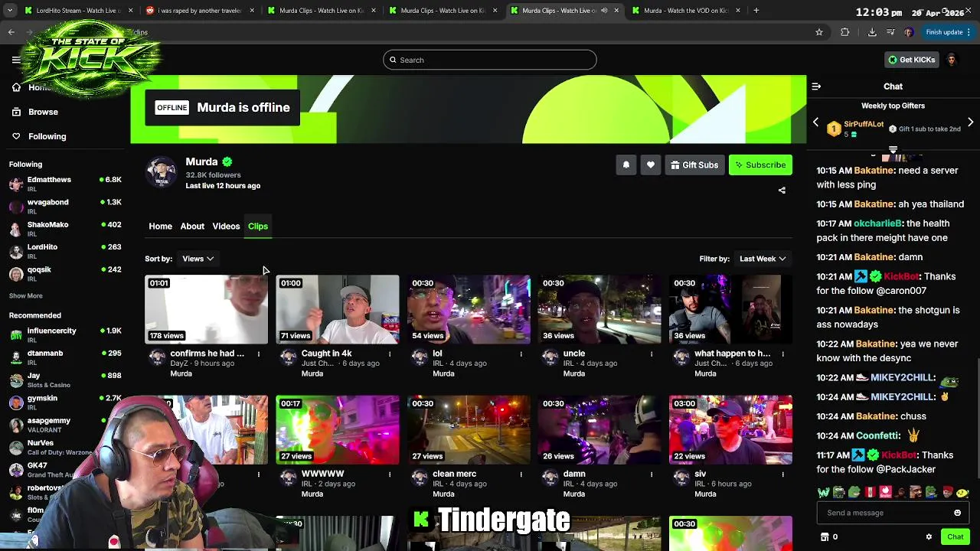Click the SirPuffALot top gifter name
The width and height of the screenshot is (980, 551).
click(864, 124)
